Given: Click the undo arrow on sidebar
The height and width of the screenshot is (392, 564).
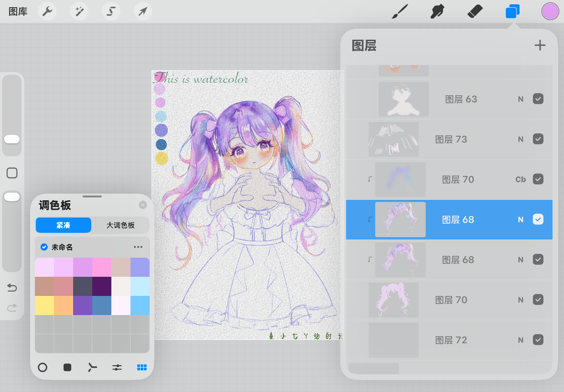Looking at the screenshot, I should [x=12, y=287].
